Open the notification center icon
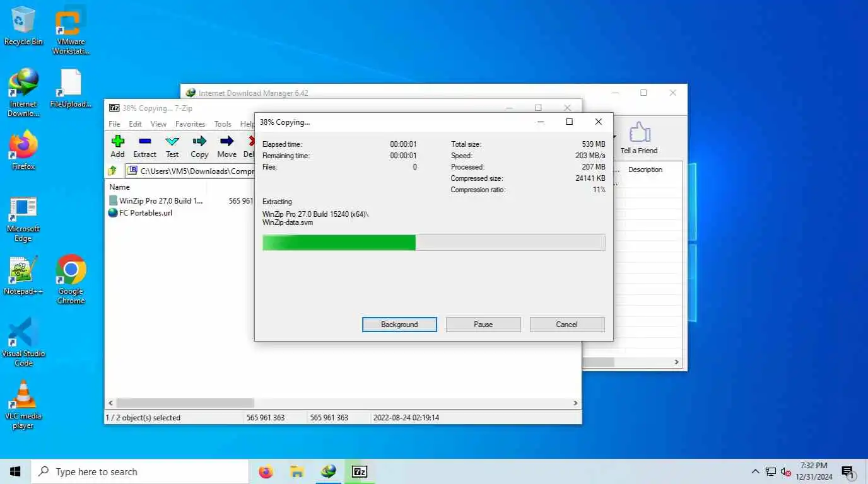The width and height of the screenshot is (868, 484). [x=847, y=471]
